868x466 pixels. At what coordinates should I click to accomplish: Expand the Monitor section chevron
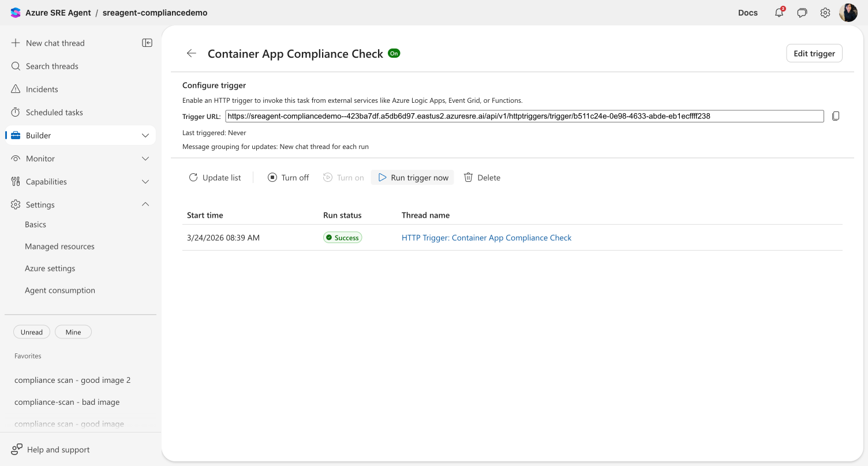[145, 158]
